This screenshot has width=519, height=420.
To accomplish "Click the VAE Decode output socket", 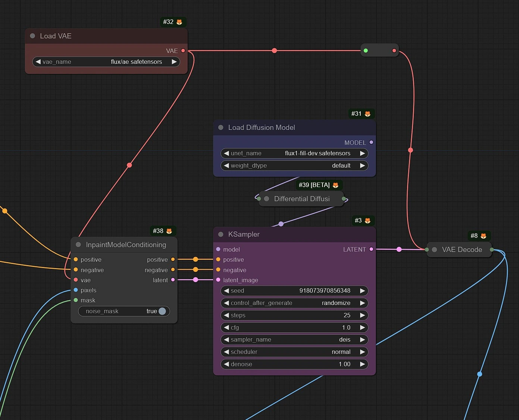I will 492,249.
